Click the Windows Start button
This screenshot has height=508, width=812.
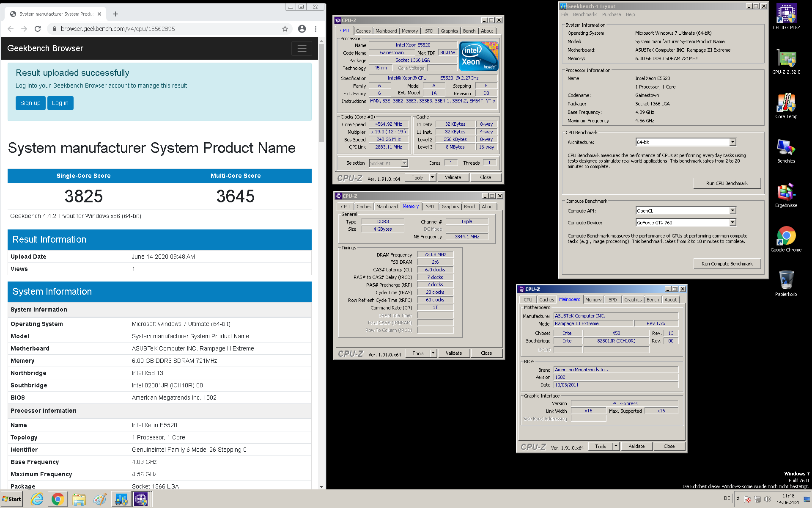click(x=12, y=499)
